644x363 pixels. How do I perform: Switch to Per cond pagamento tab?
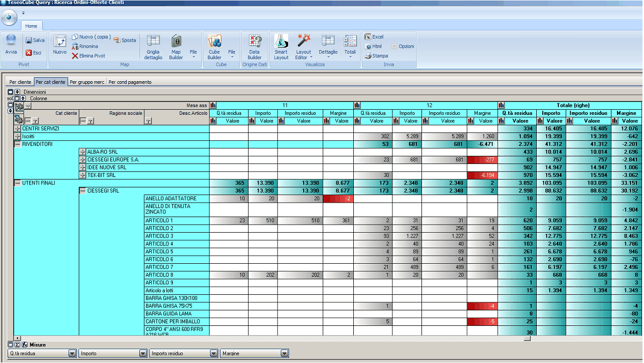click(130, 82)
